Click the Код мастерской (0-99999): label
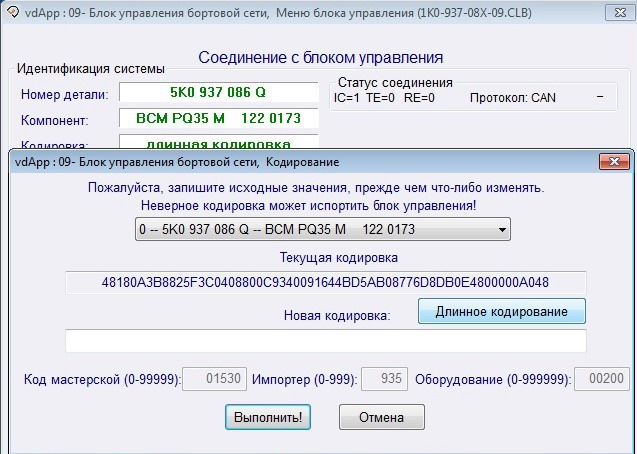 [102, 380]
